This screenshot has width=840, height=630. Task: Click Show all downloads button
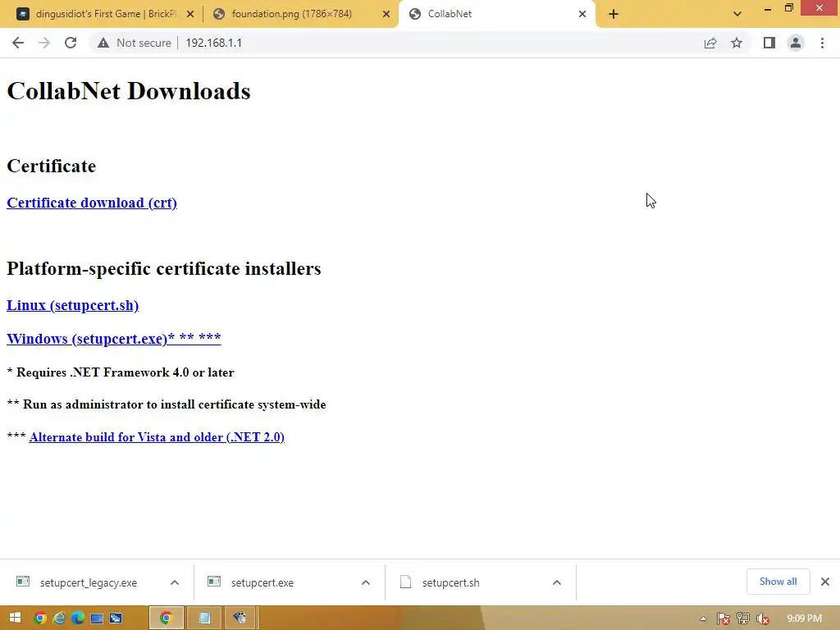(778, 582)
